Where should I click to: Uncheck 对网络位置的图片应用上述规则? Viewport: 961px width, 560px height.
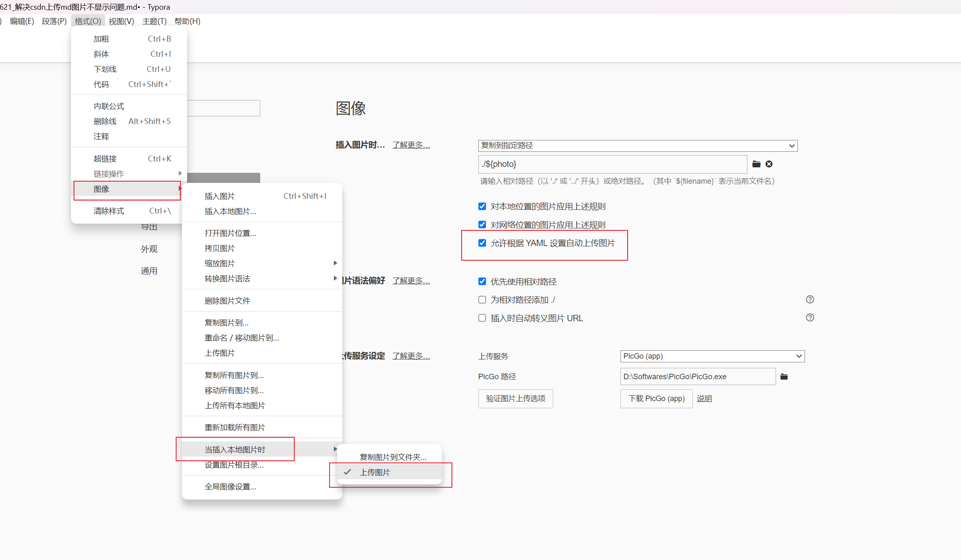pyautogui.click(x=482, y=224)
